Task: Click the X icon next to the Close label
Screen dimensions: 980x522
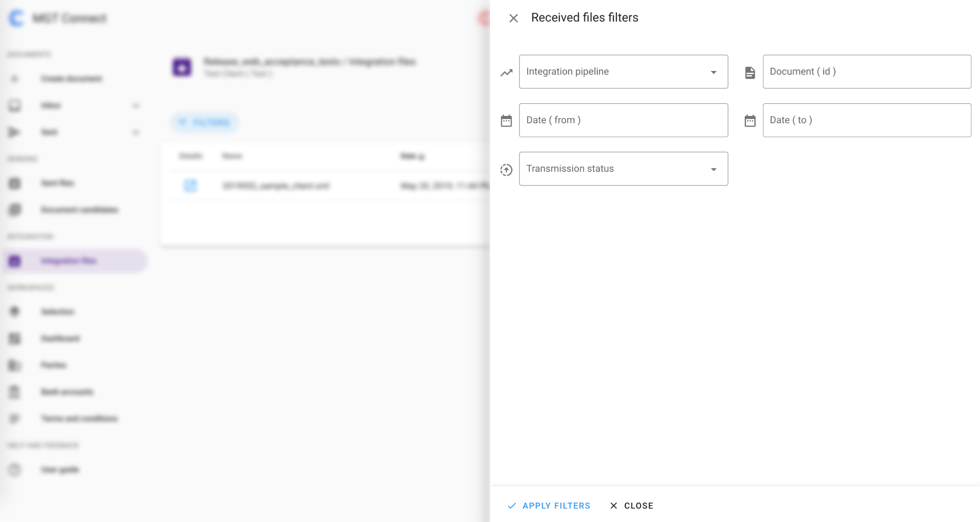Action: tap(614, 506)
